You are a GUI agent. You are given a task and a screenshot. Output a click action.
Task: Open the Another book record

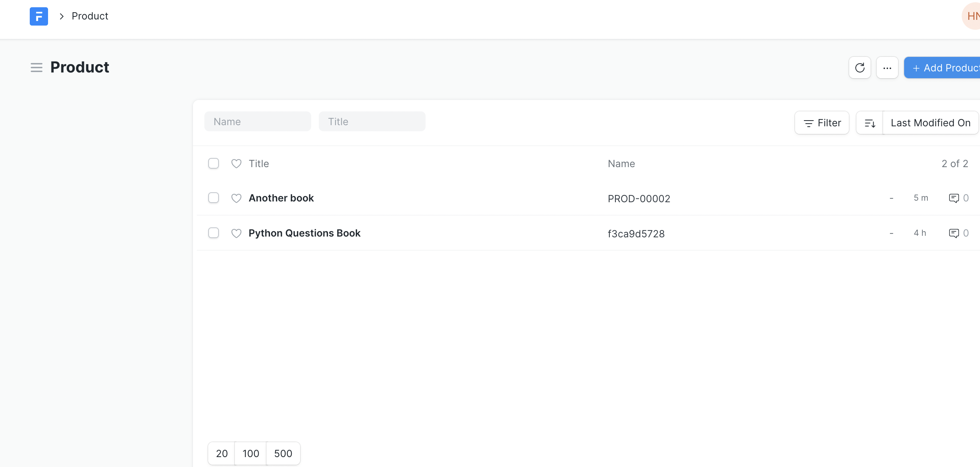pos(281,198)
